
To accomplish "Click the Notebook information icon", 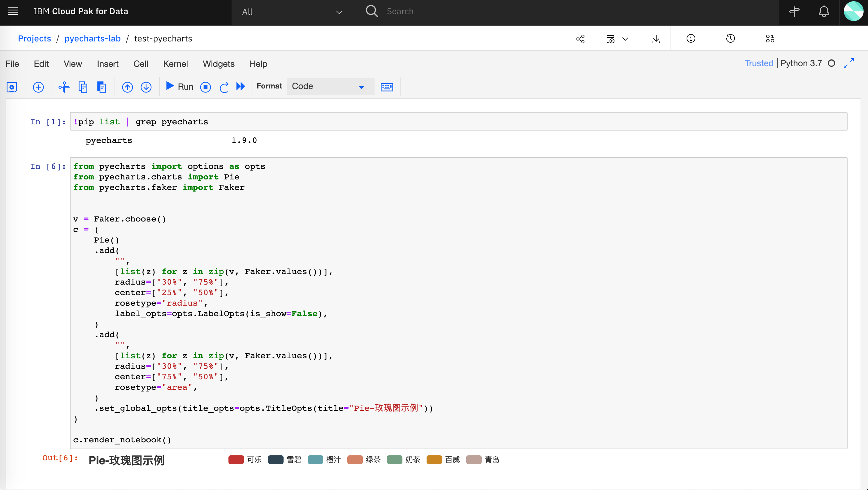I will pos(691,38).
